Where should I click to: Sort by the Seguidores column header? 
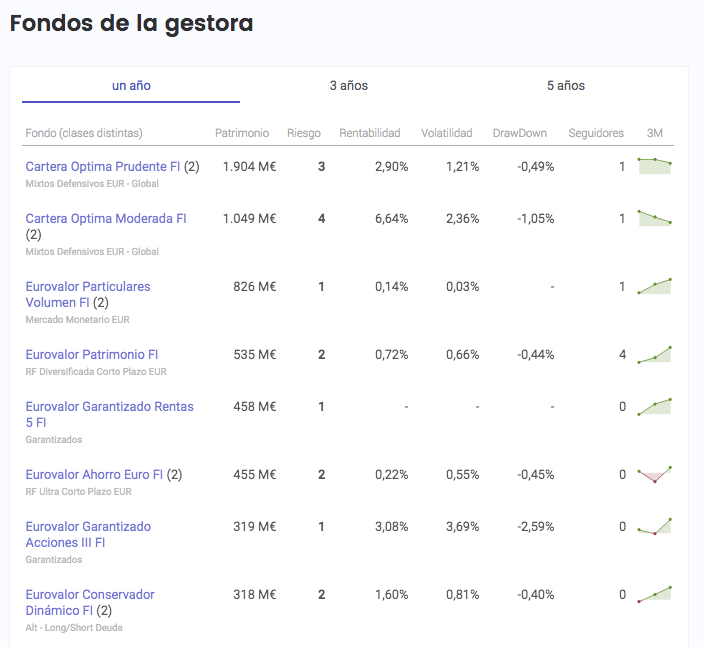pyautogui.click(x=596, y=133)
